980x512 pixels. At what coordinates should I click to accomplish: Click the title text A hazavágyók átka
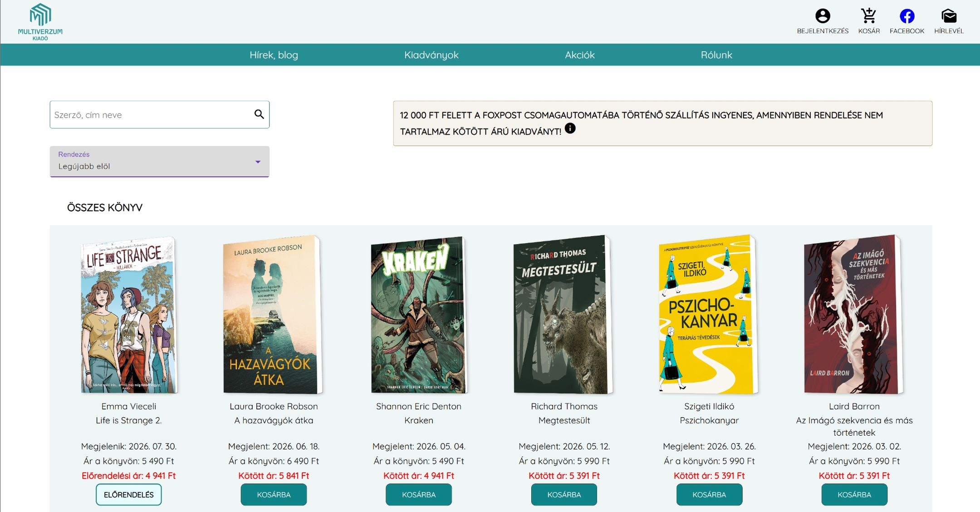coord(274,420)
